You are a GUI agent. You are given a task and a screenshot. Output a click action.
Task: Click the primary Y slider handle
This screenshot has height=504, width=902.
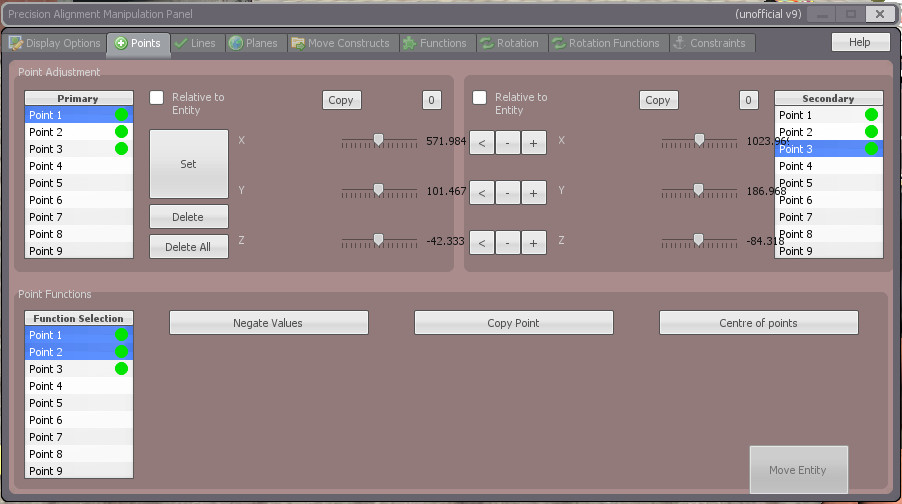[x=378, y=190]
